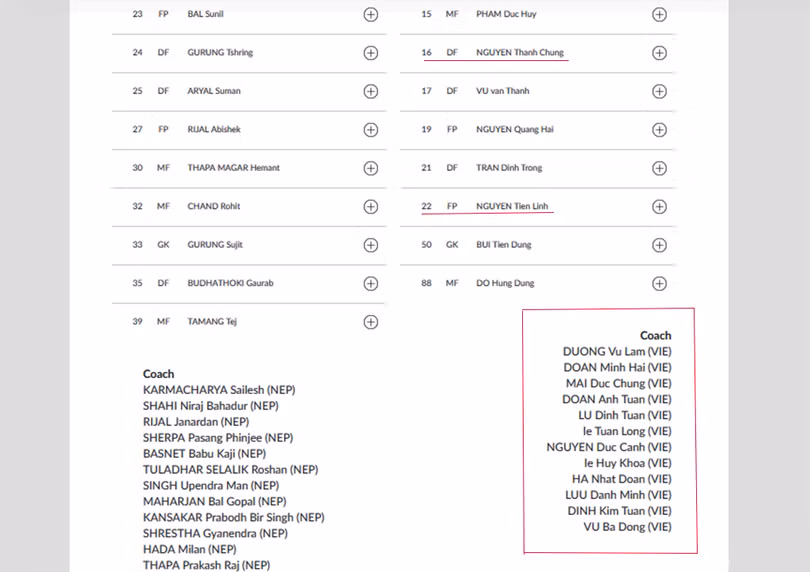810x572 pixels.
Task: Click coach name KARMACHARYA Sailesh (NEP)
Action: pyautogui.click(x=219, y=390)
